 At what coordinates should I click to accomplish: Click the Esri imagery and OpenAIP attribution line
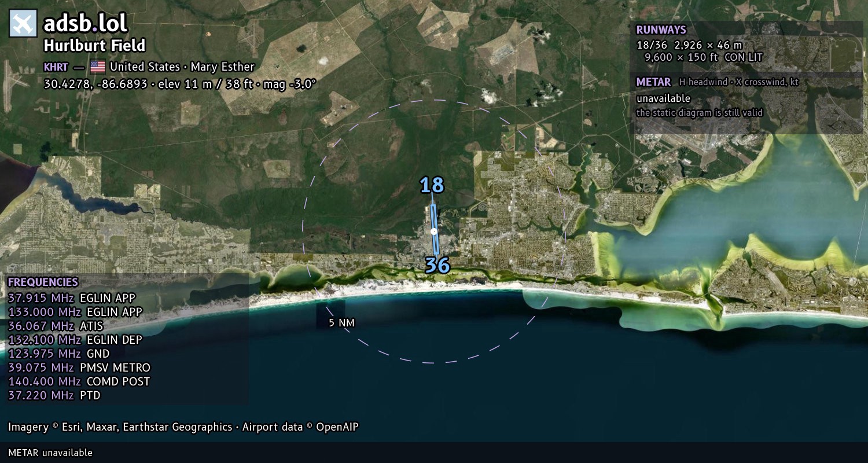(183, 427)
